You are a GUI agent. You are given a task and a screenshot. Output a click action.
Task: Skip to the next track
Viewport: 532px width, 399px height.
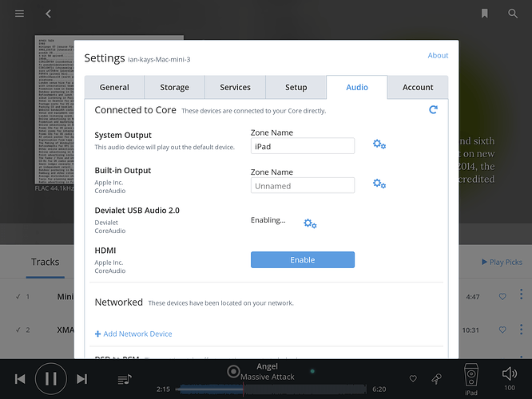pos(81,379)
